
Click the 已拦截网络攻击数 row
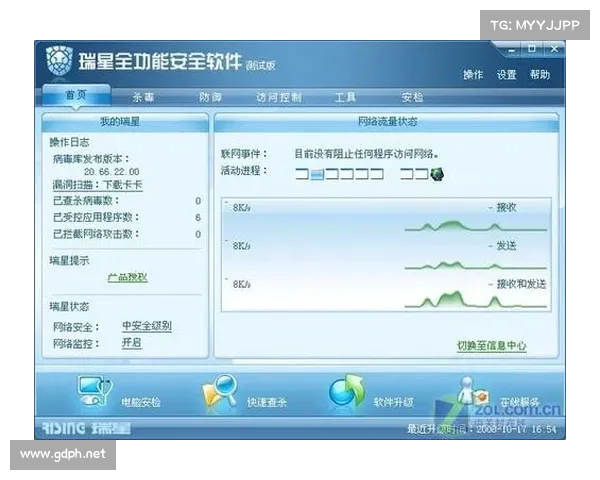pyautogui.click(x=127, y=234)
